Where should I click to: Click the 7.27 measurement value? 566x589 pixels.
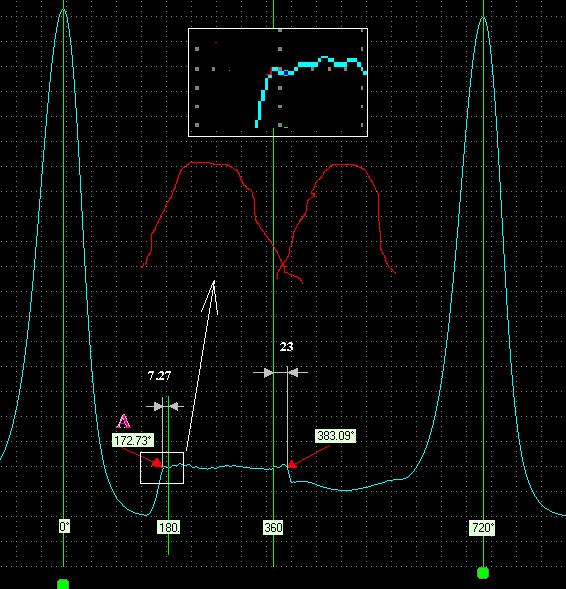point(159,375)
